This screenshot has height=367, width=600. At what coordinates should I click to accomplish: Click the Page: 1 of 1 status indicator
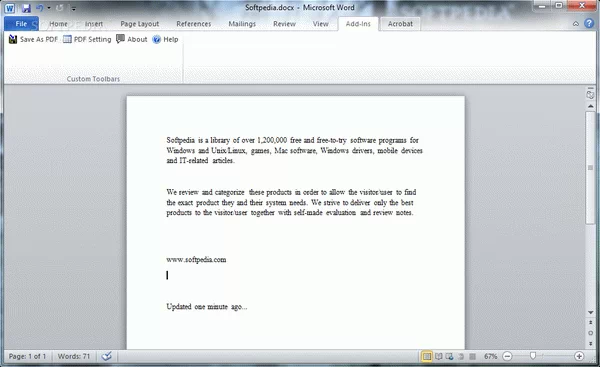[27, 356]
